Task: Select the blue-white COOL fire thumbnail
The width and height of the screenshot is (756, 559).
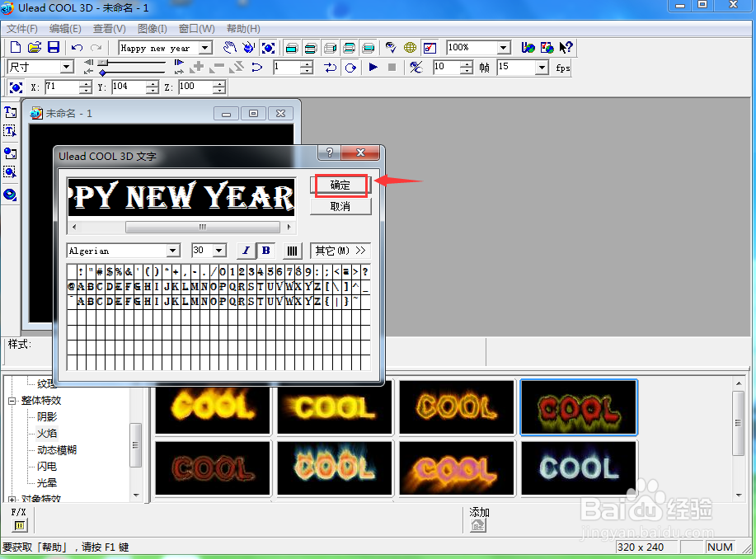Action: click(579, 468)
